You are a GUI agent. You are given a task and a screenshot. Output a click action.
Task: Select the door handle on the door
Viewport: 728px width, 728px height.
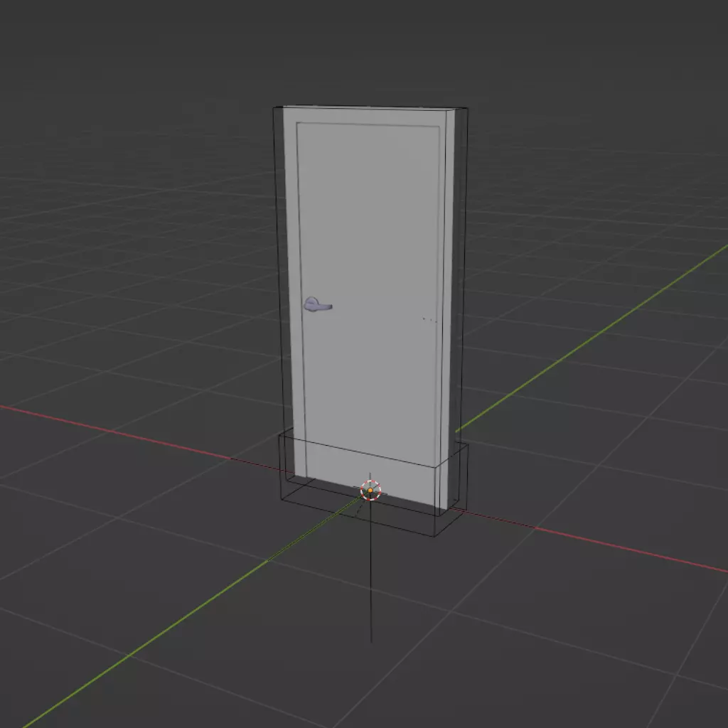pos(318,304)
